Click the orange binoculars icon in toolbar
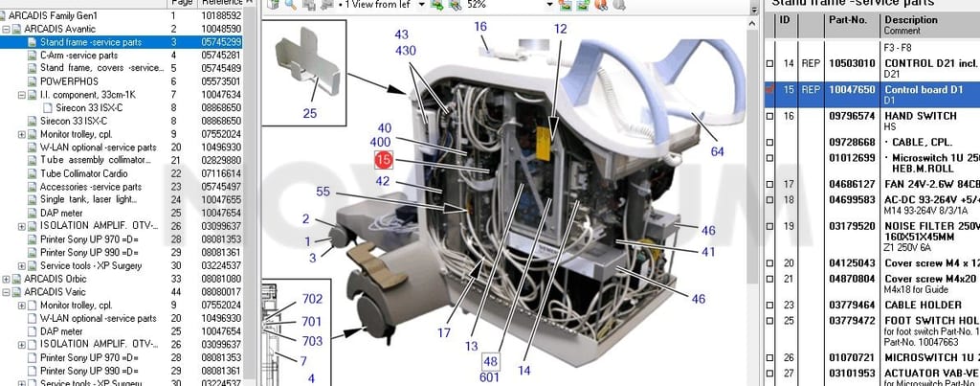The width and height of the screenshot is (980, 386). [601, 5]
